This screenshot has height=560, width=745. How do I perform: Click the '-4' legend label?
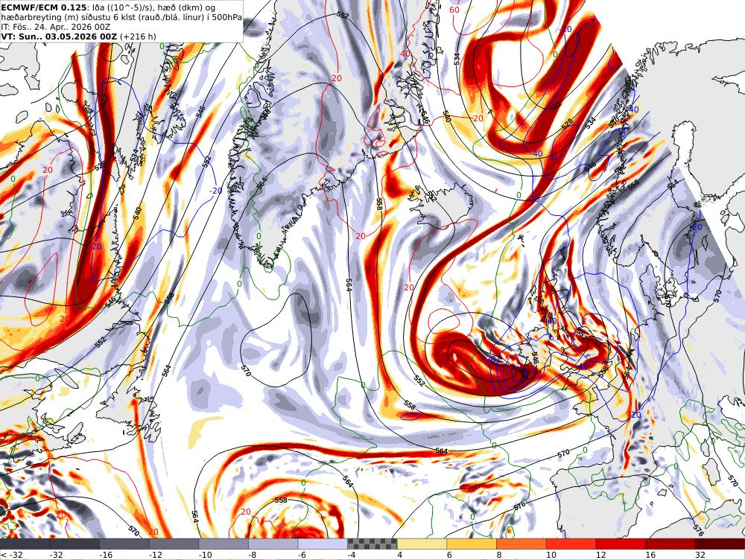[352, 555]
